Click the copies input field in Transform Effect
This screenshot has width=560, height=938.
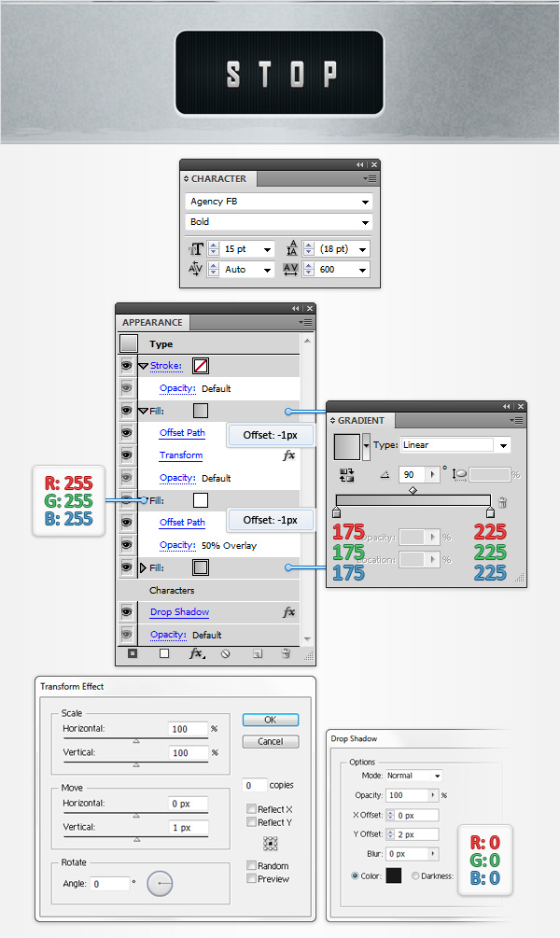(254, 785)
